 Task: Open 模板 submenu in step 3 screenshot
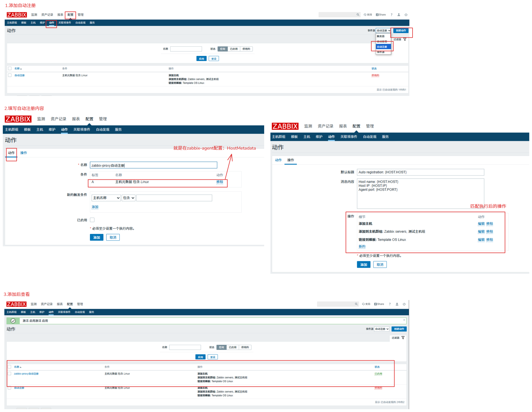click(23, 312)
